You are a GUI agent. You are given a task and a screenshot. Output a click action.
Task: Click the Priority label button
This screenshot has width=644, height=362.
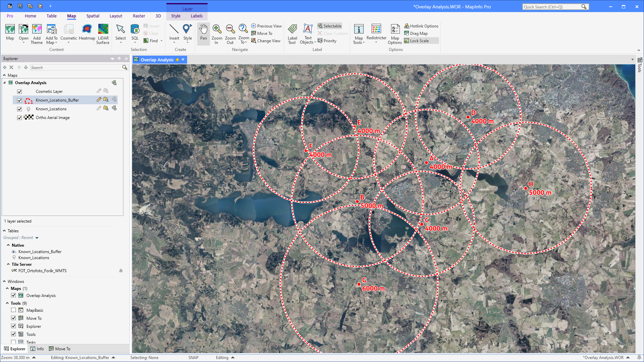click(x=327, y=41)
